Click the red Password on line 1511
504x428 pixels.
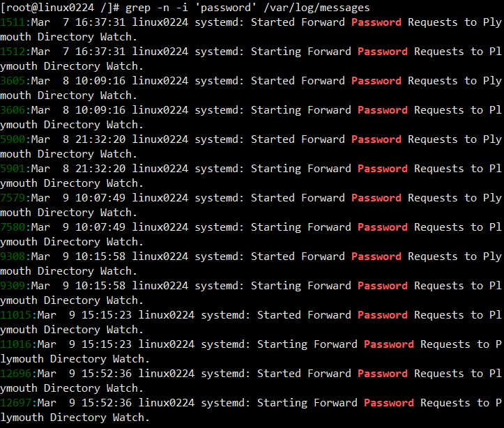point(376,22)
